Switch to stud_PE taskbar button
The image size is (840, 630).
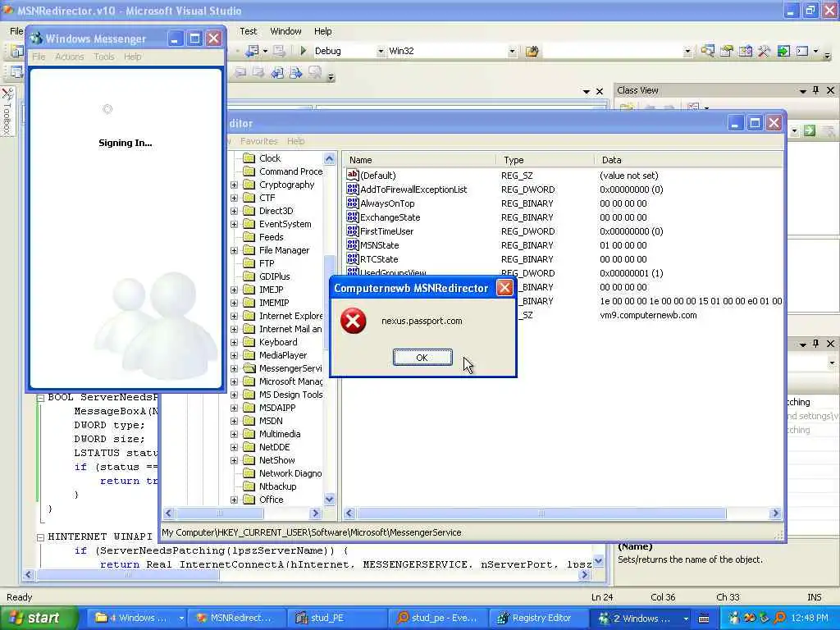click(336, 618)
